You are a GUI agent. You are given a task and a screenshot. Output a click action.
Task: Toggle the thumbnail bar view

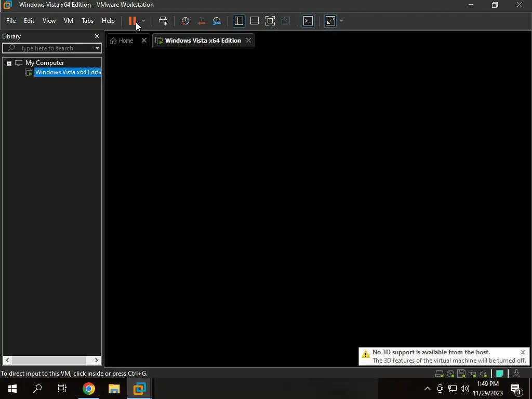(x=255, y=21)
